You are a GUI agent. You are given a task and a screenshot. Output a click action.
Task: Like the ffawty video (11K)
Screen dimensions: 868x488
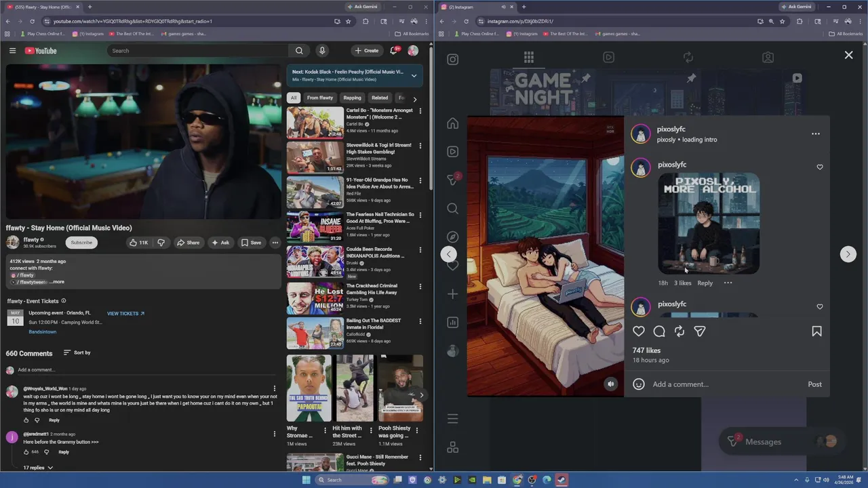pos(138,243)
